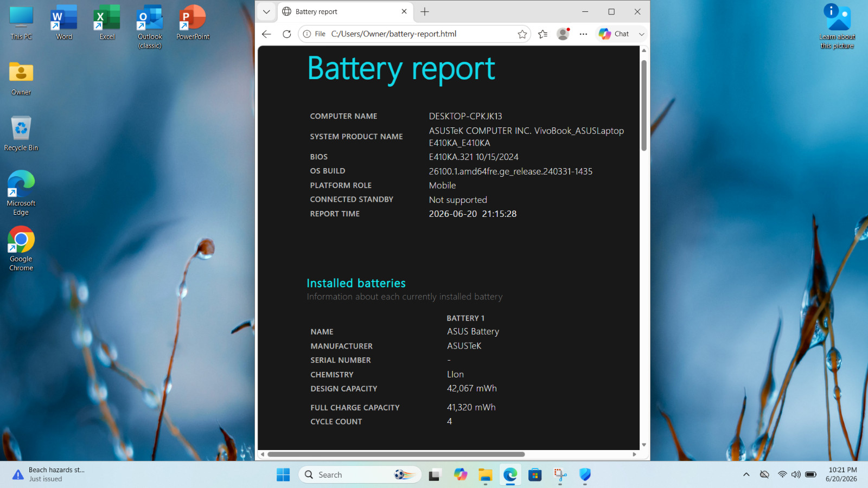Screen dimensions: 868x488
Task: Click the manufacturer value "ASUSTeK"
Action: pos(464,346)
